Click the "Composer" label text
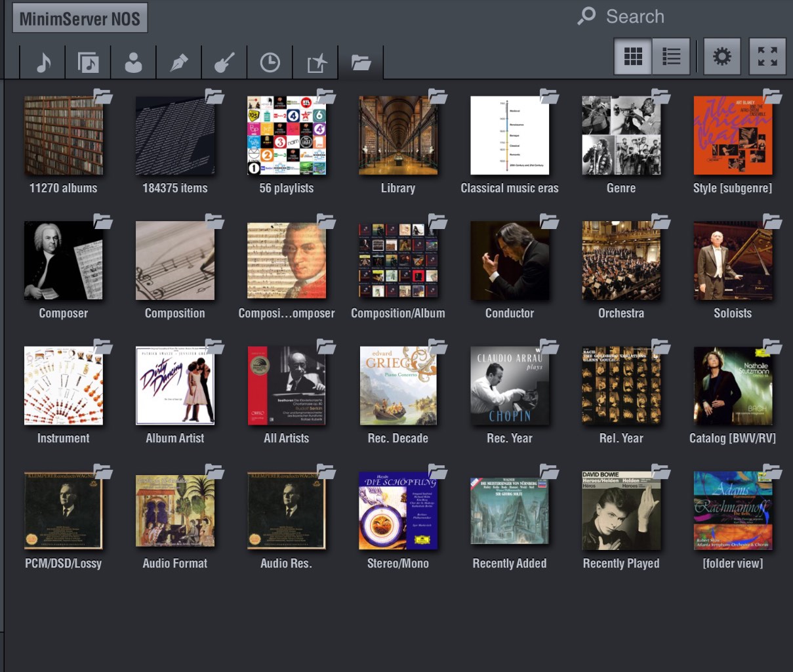 point(64,313)
